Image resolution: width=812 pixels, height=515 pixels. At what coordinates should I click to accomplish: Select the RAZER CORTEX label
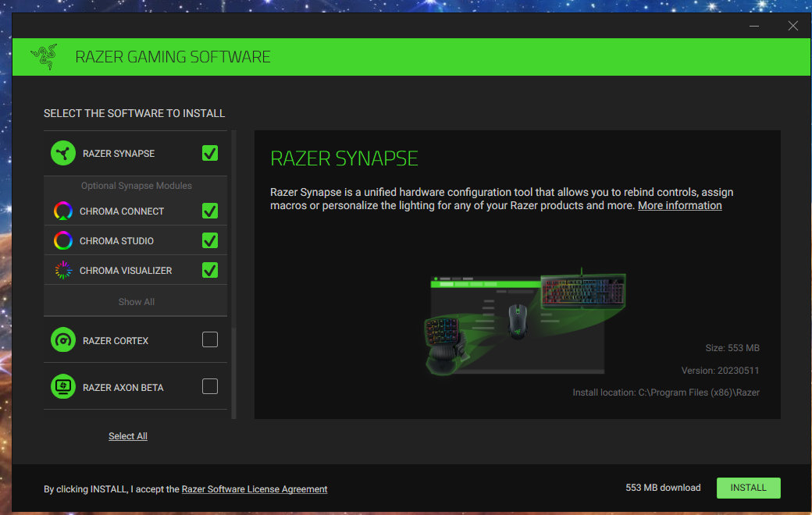pyautogui.click(x=116, y=340)
